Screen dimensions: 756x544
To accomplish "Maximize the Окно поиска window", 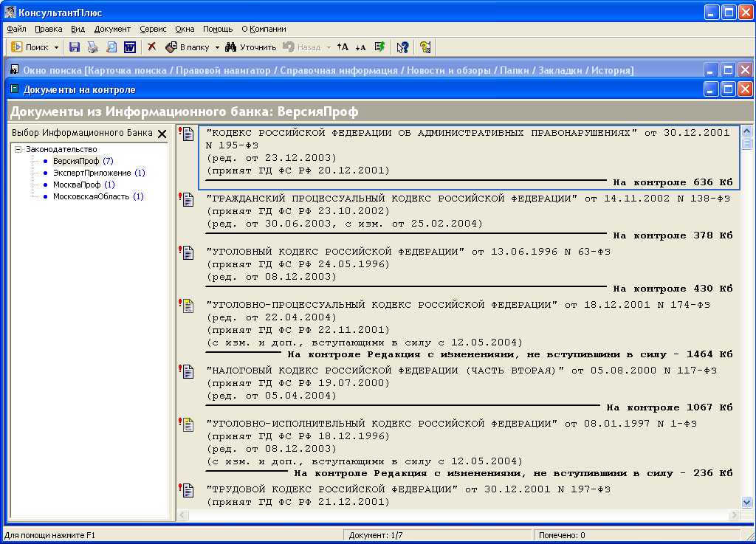I will click(x=728, y=70).
